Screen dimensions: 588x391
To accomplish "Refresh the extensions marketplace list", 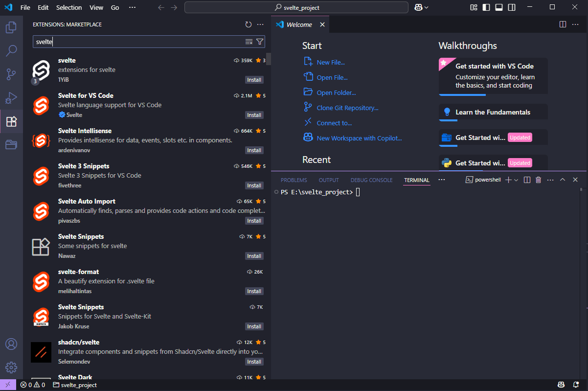I will (x=249, y=24).
